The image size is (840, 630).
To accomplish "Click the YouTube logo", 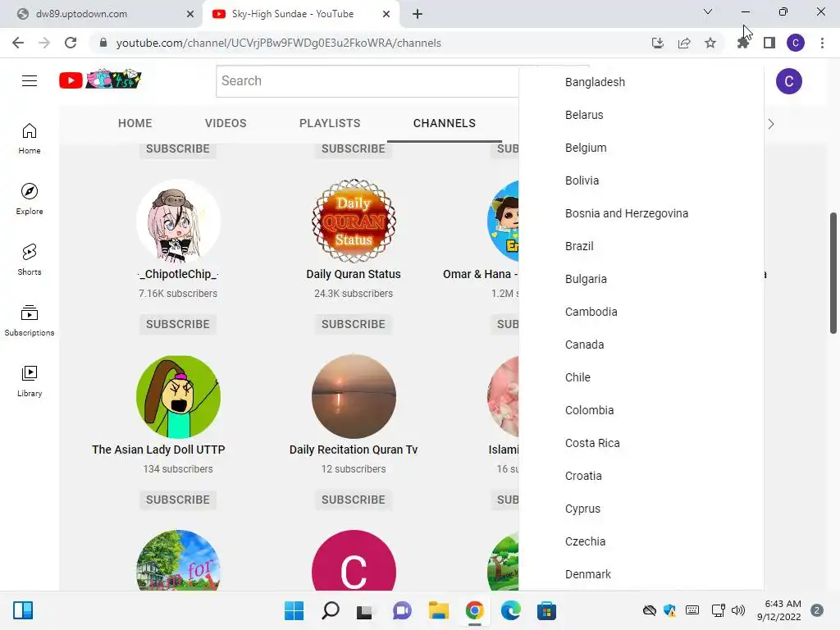I will pyautogui.click(x=99, y=80).
